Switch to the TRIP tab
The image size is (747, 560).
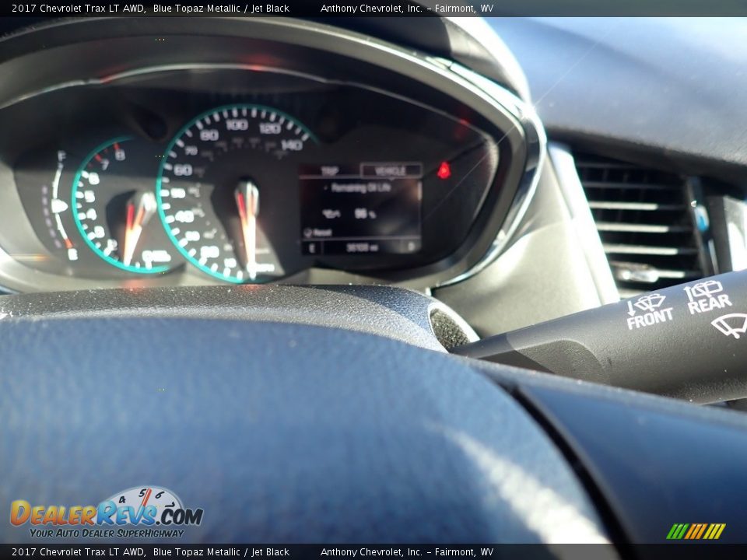point(329,170)
